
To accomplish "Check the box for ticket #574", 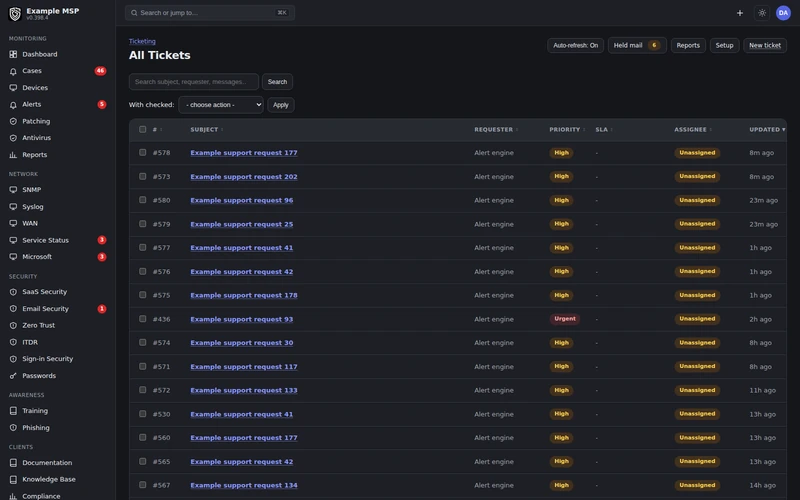I will click(x=142, y=343).
